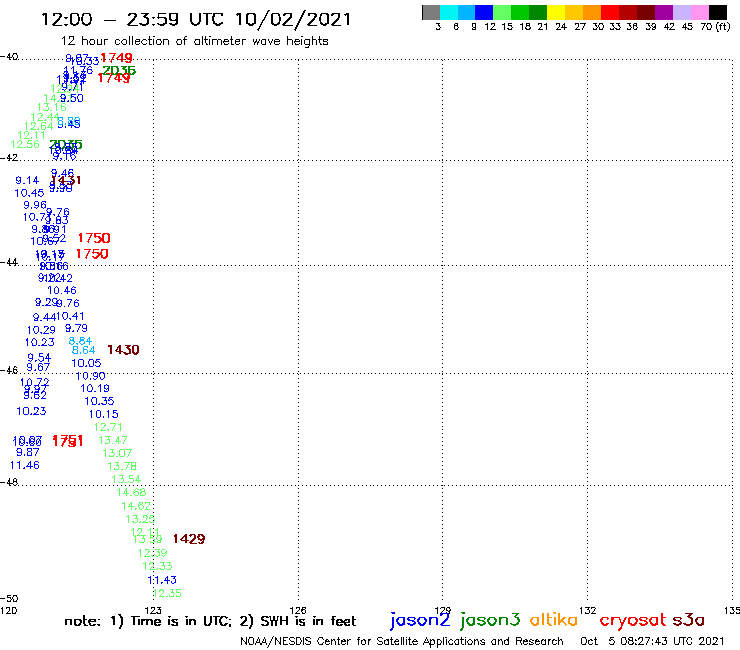Click the wave height value '10.05'
This screenshot has height=650, width=740.
tap(86, 363)
